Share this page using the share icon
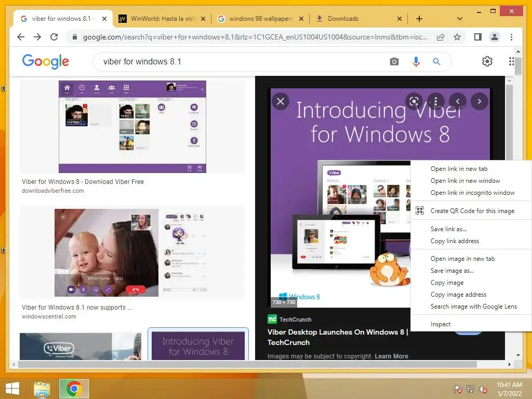Viewport: 532px width, 399px height. point(441,37)
